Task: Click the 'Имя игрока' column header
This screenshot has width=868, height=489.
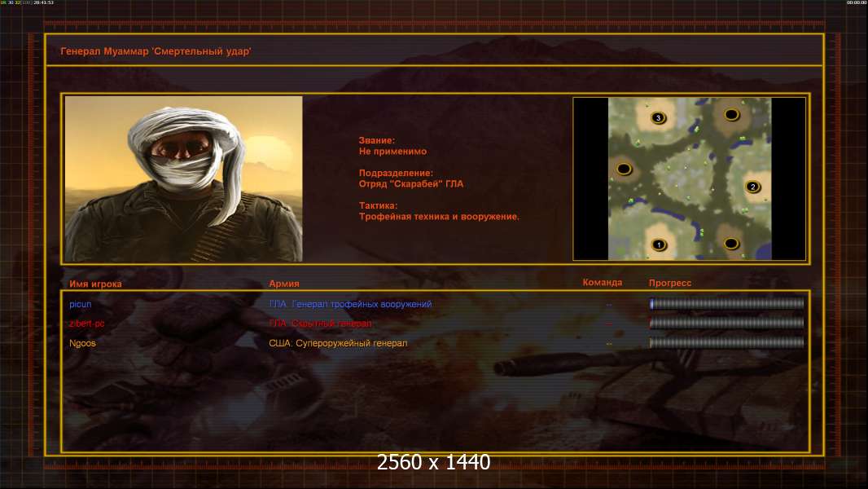Action: pyautogui.click(x=95, y=284)
